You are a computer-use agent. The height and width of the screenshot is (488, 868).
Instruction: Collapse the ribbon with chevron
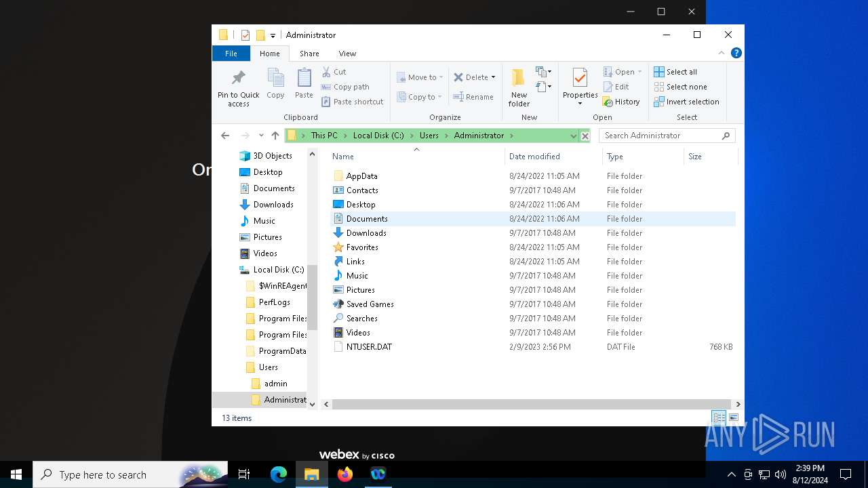[x=722, y=53]
